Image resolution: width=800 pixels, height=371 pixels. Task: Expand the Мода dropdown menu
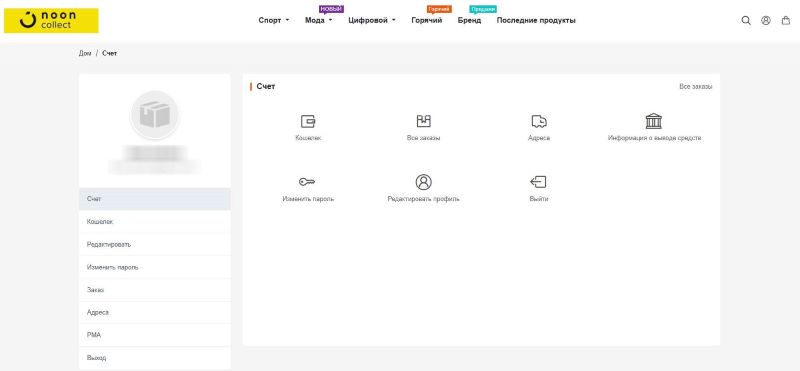pyautogui.click(x=319, y=20)
